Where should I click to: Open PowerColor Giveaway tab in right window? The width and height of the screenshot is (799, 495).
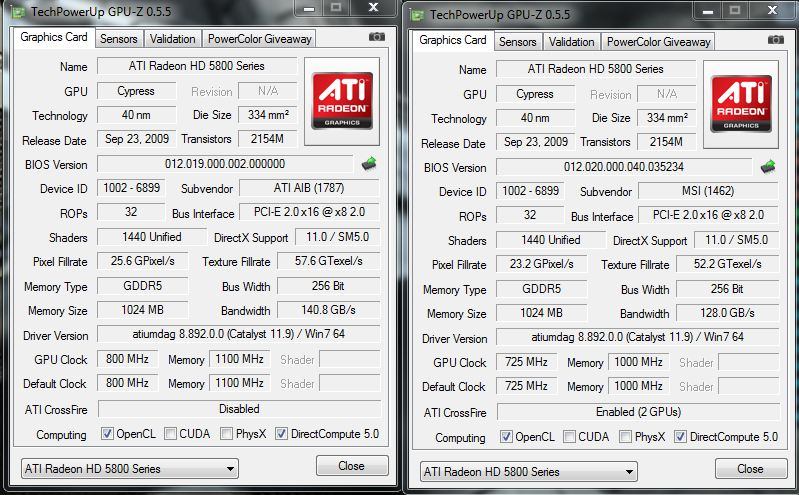point(658,42)
